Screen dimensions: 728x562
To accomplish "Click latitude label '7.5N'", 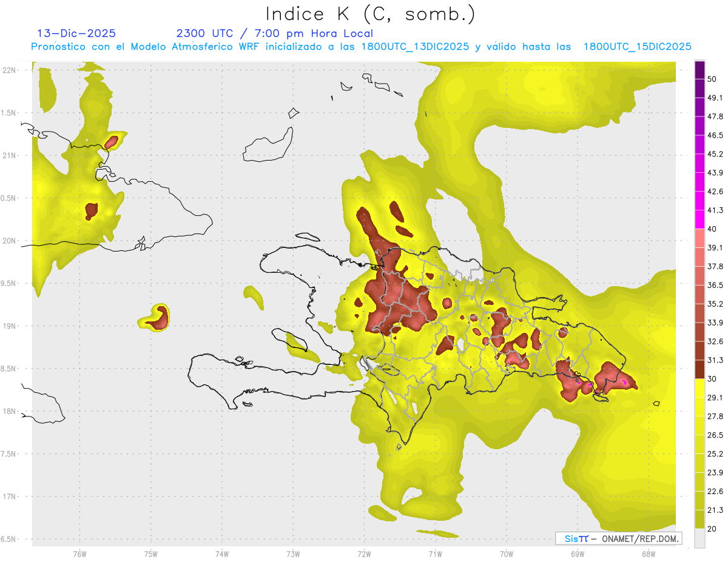I will tap(9, 454).
